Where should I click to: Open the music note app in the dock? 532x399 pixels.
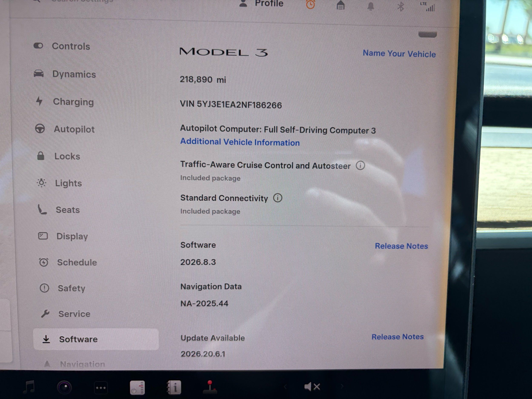29,387
